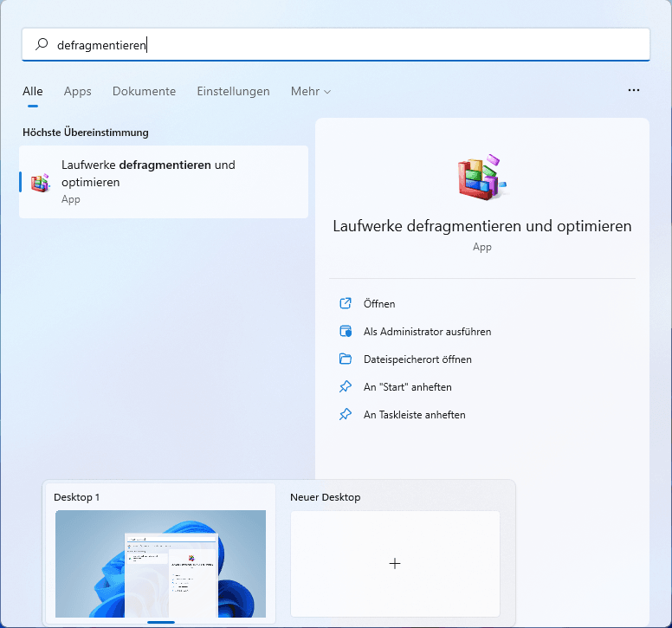Open the three-dots options menu
Screen dimensions: 672x628
(634, 90)
